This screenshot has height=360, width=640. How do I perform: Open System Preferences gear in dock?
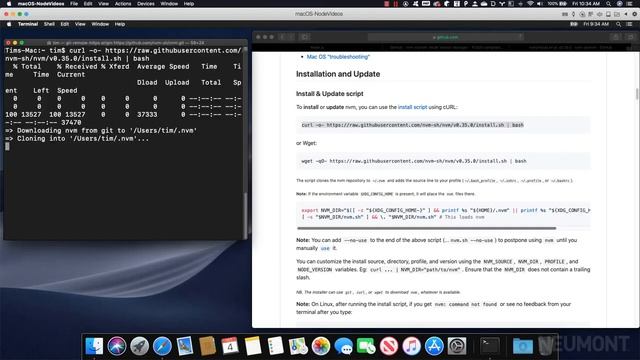coord(457,346)
